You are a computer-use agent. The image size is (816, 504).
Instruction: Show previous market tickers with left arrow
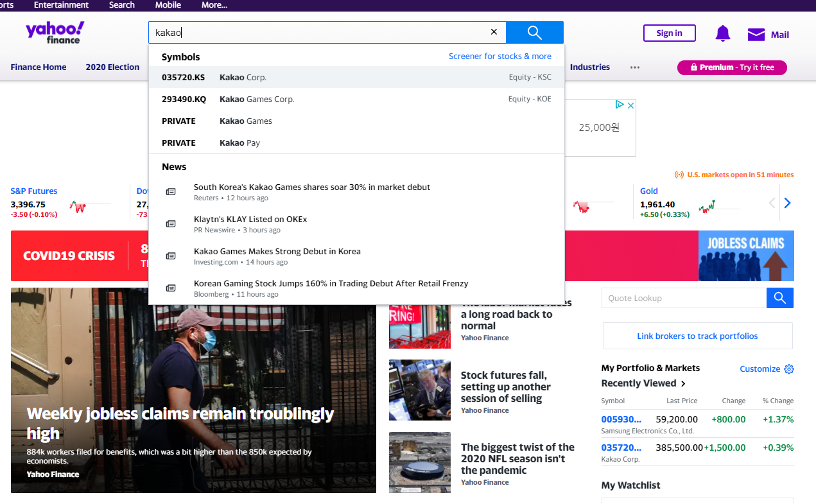pos(772,203)
